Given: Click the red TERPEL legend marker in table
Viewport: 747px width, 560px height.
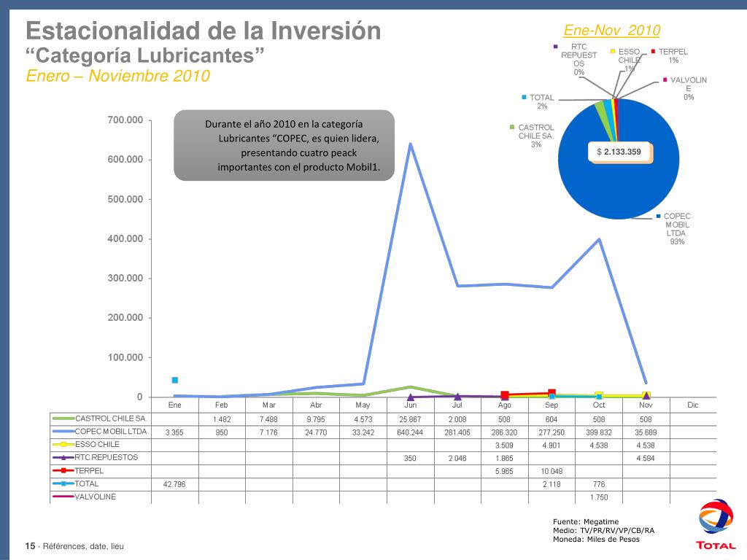Looking at the screenshot, I should (63, 470).
